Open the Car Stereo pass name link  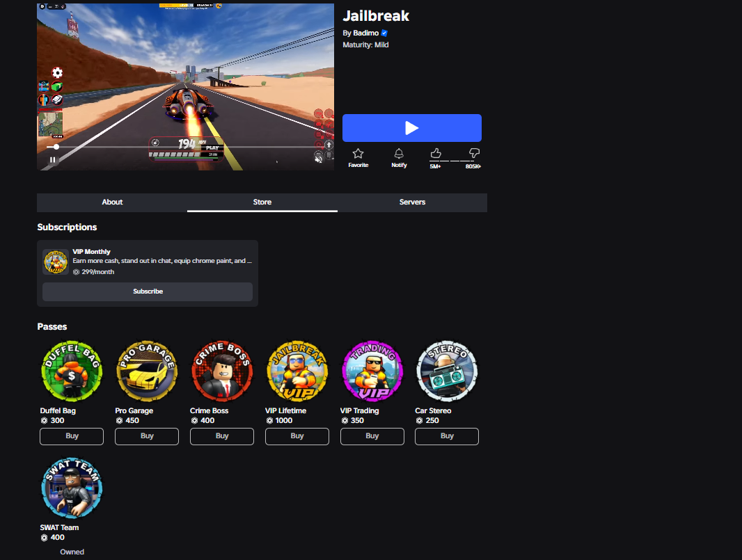click(433, 410)
